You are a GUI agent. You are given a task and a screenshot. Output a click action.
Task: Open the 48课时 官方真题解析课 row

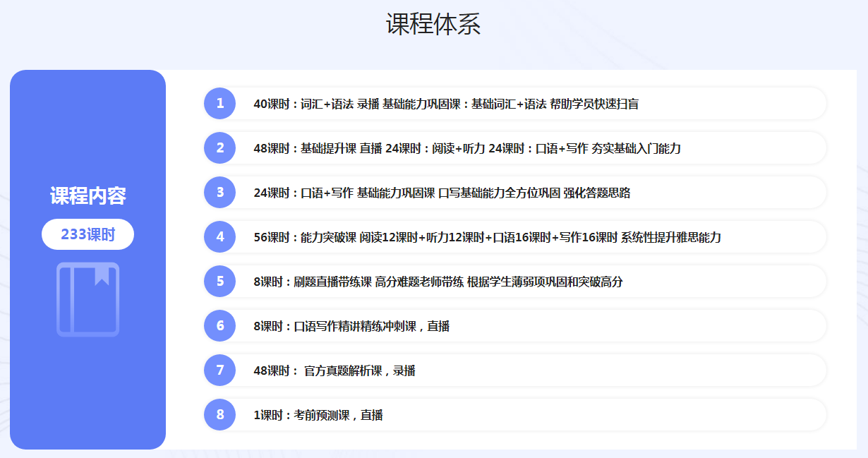coord(334,370)
